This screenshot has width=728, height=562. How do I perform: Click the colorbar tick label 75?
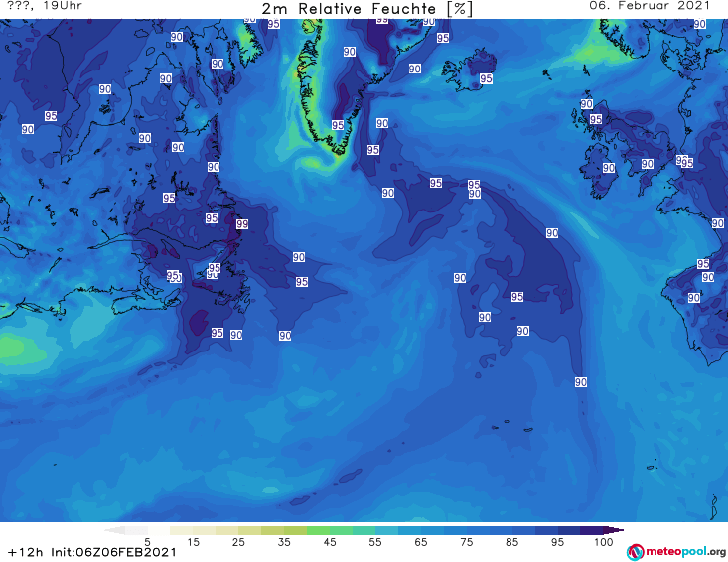(467, 542)
